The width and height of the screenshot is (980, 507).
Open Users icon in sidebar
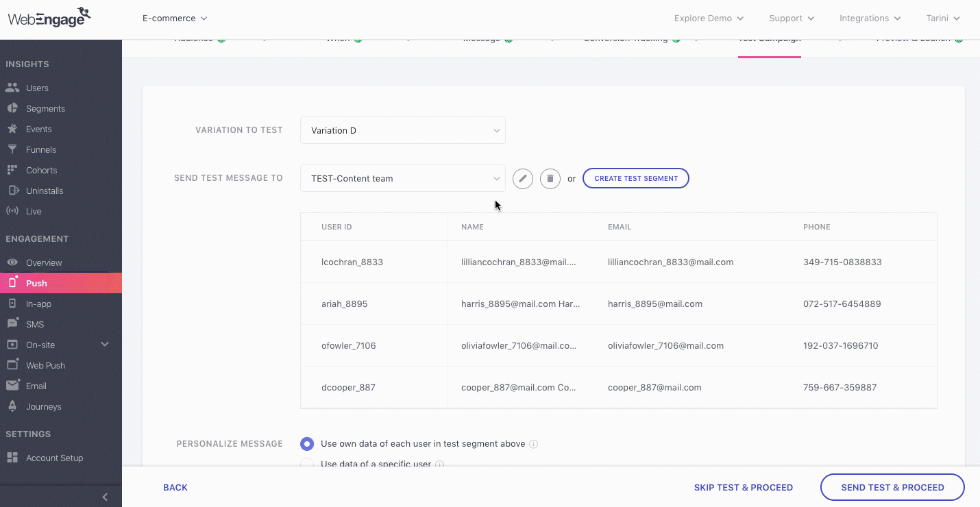12,88
